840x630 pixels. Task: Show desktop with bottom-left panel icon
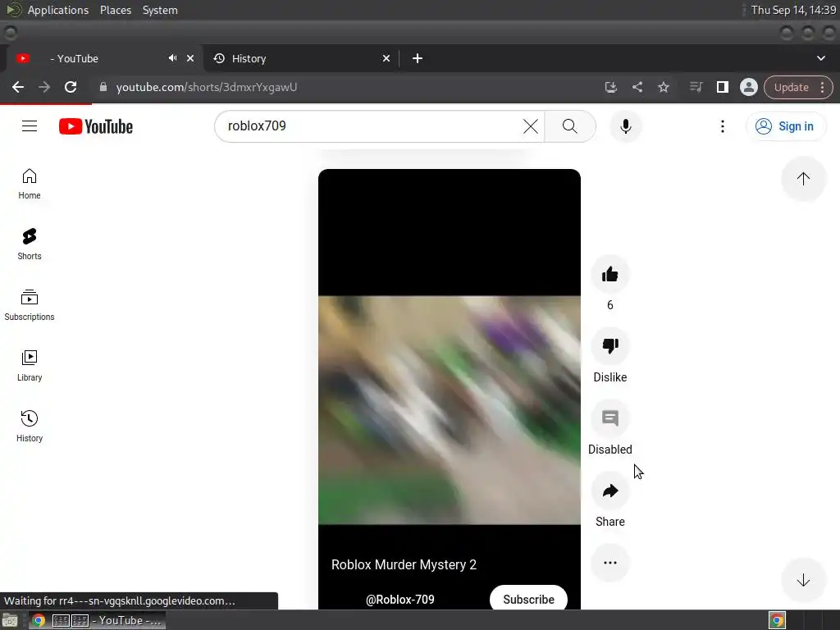click(x=10, y=620)
